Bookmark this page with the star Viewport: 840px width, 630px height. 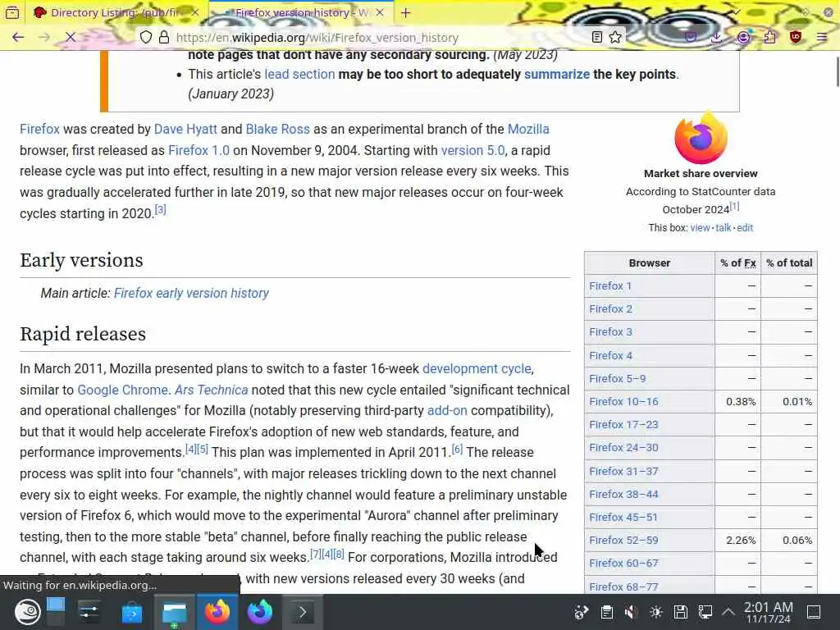pos(615,37)
